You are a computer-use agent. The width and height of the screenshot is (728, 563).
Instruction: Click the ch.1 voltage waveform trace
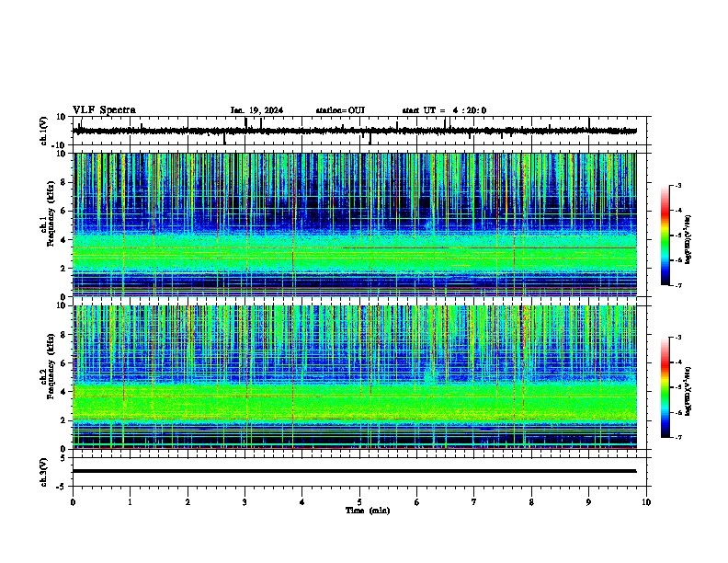354,131
